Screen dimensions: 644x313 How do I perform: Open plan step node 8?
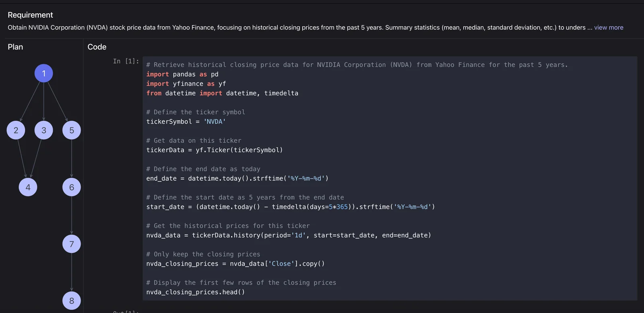(72, 301)
